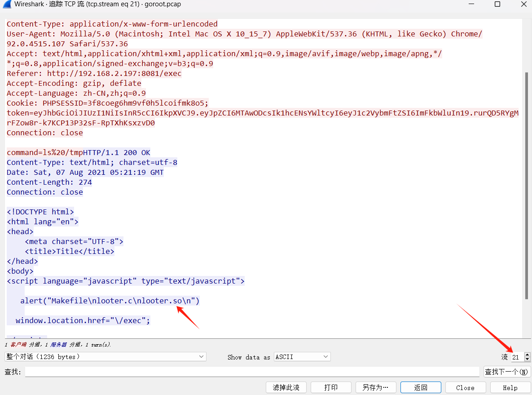Screen dimensions: 532x395
Task: Maximize the Wireshark follow stream window
Action: (497, 4)
